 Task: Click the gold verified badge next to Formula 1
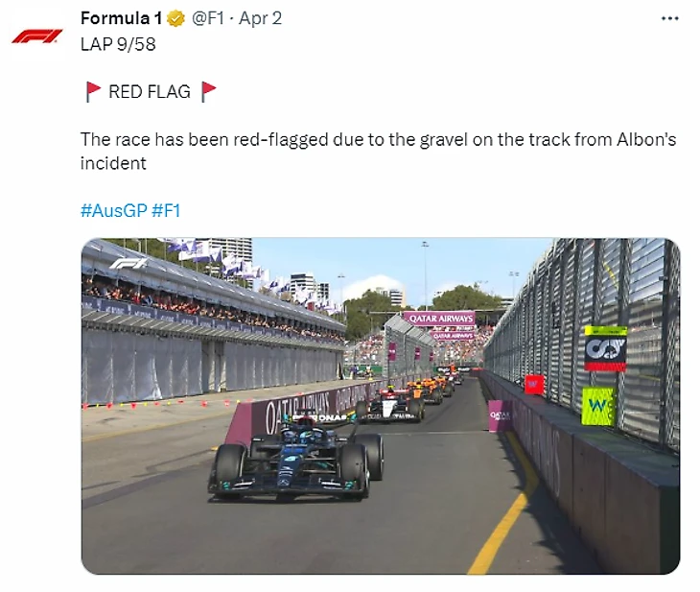tap(175, 19)
